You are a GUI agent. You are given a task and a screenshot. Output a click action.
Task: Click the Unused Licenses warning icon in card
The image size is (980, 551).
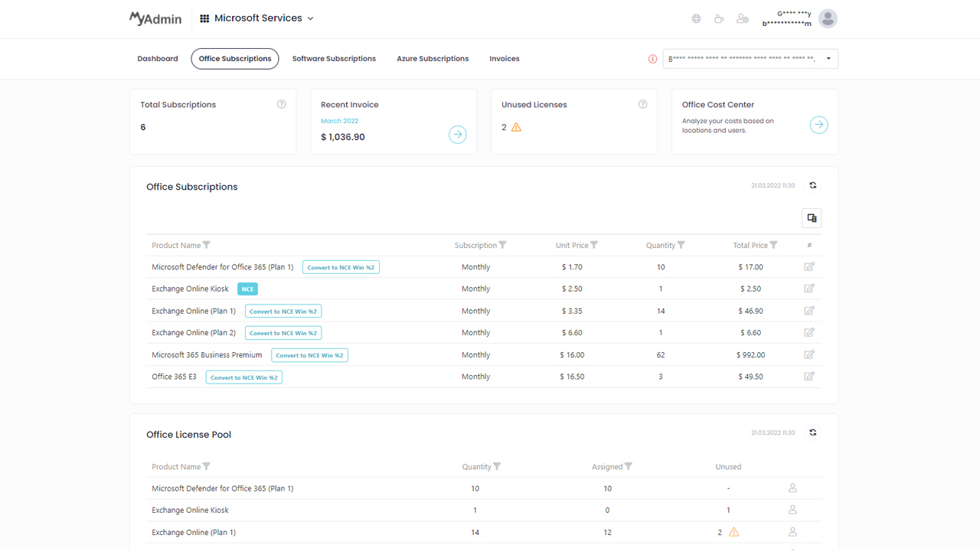[516, 127]
